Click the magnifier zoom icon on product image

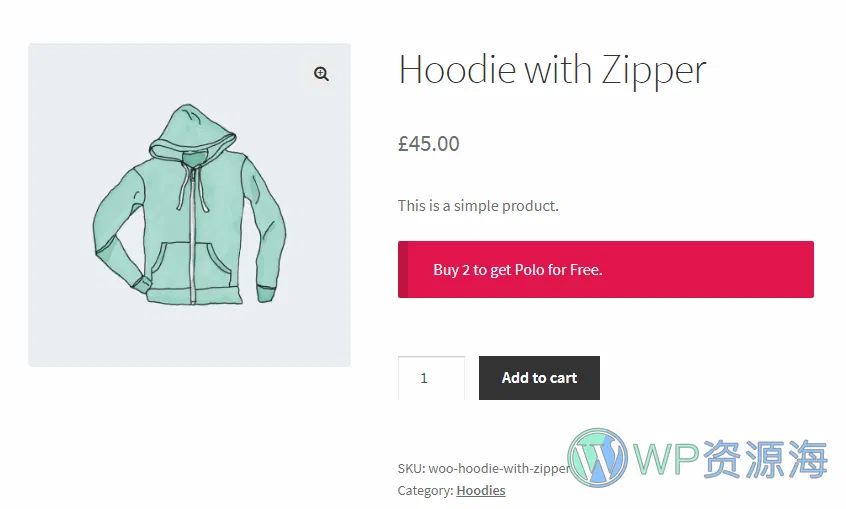(x=321, y=73)
